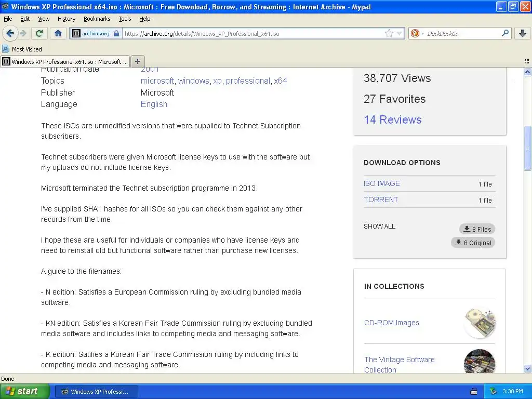Click the address bar URL field
The height and width of the screenshot is (399, 532).
click(x=253, y=34)
